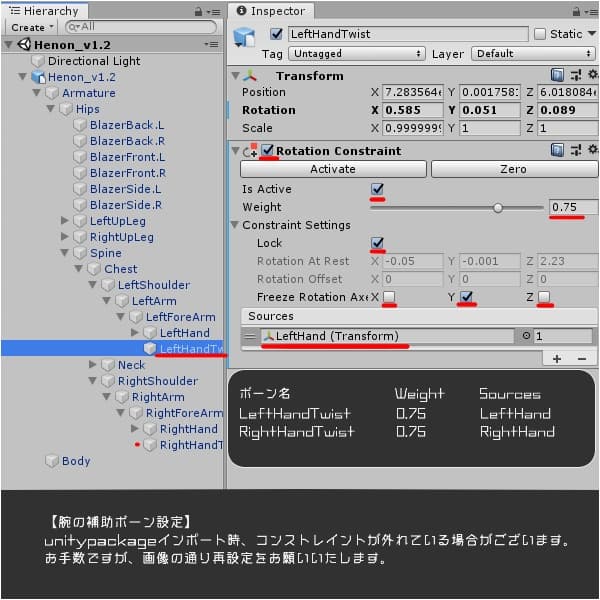This screenshot has height=600, width=600.
Task: Click the Hierarchy search field
Action: coord(141,27)
